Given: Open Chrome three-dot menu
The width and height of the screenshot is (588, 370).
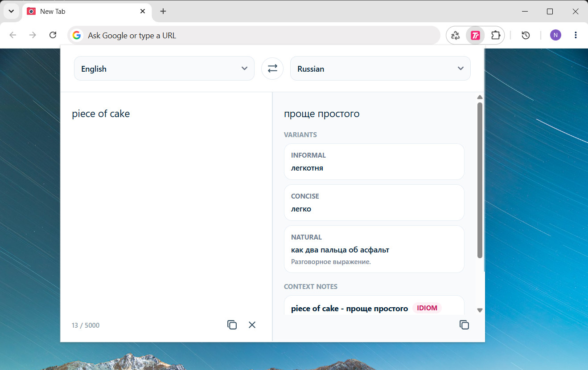Looking at the screenshot, I should tap(576, 35).
